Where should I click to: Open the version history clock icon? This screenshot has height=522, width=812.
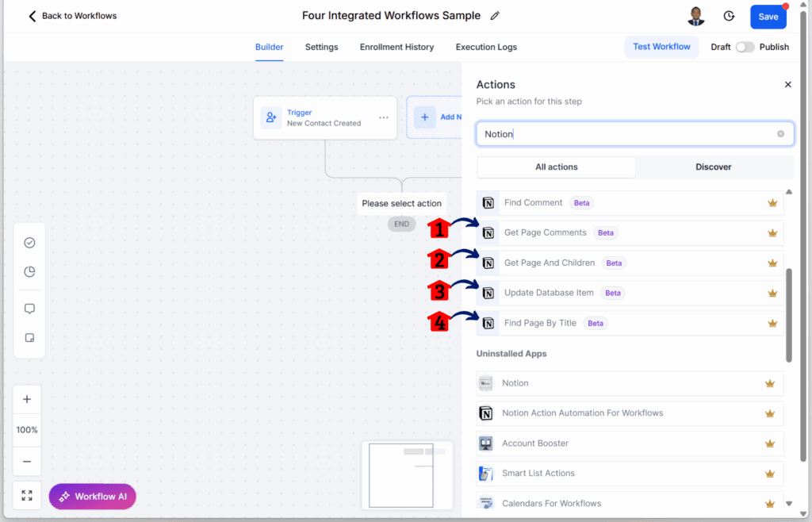tap(729, 16)
